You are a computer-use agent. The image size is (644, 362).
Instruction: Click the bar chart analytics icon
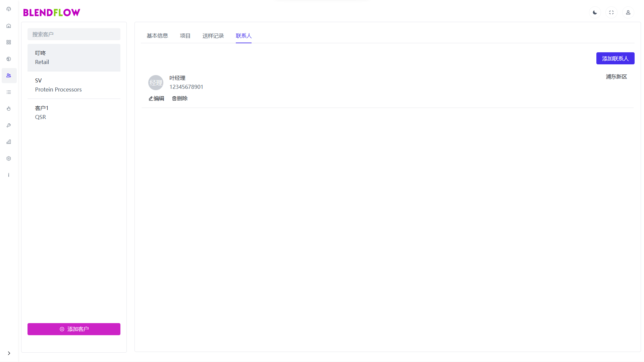tap(9, 142)
